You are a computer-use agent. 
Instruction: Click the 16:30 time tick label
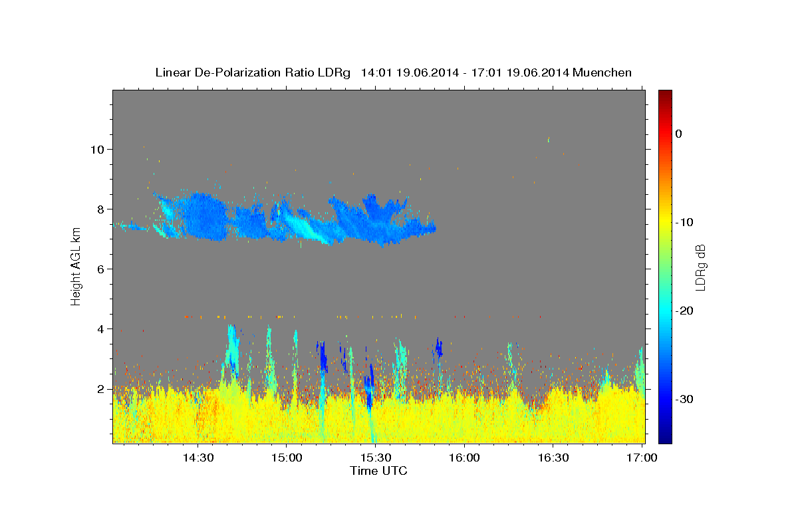pos(553,458)
